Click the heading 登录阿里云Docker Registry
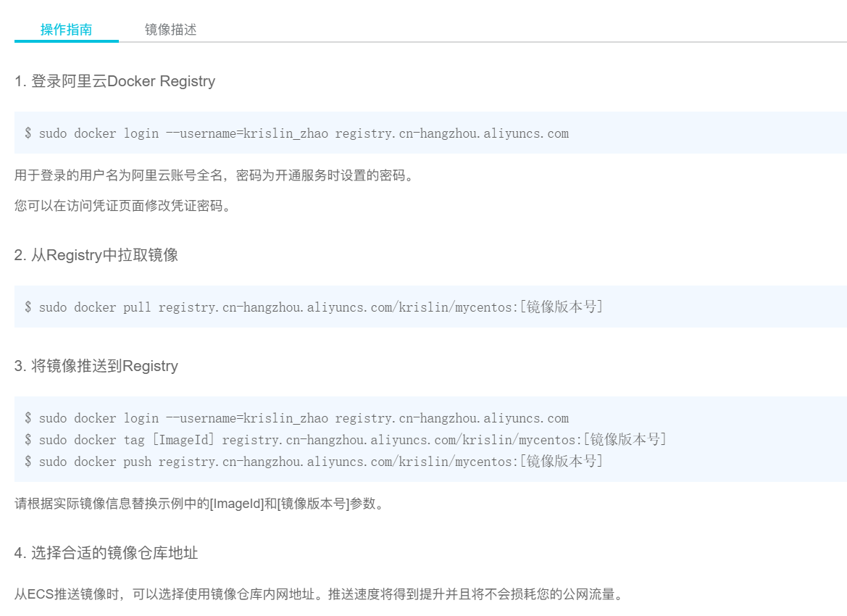This screenshot has width=847, height=616. [114, 81]
